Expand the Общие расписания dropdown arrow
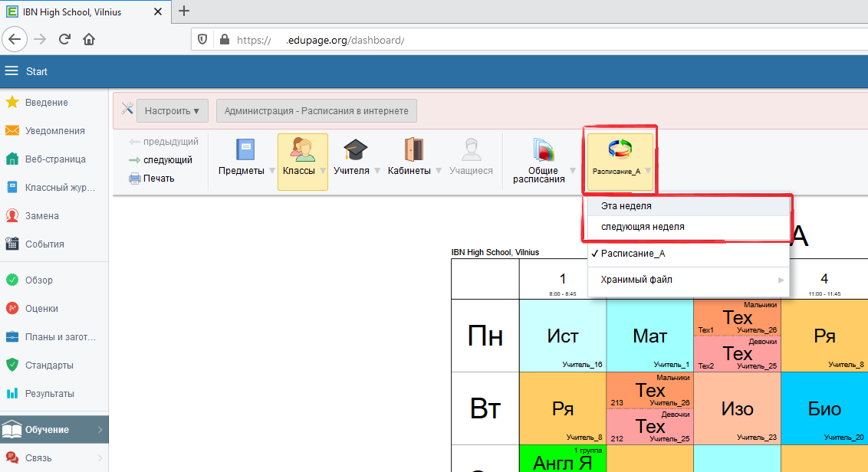868x472 pixels. [x=573, y=170]
